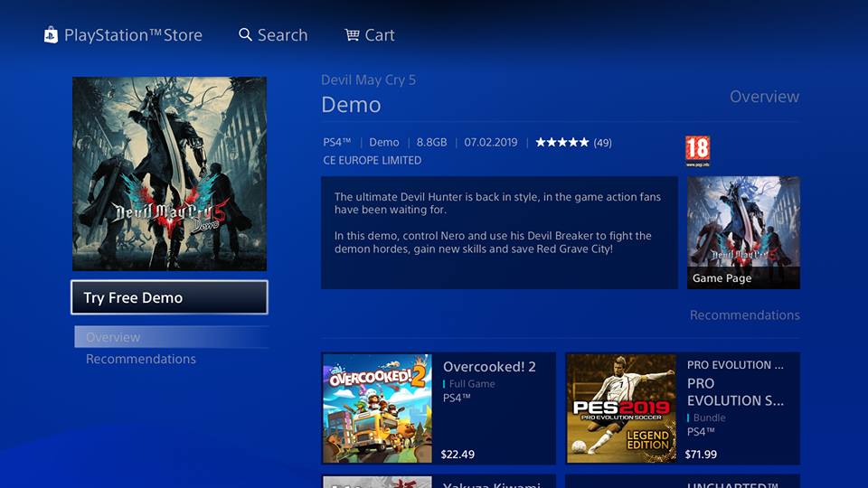868x488 pixels.
Task: Click the 8.8GB file size text
Action: (432, 142)
